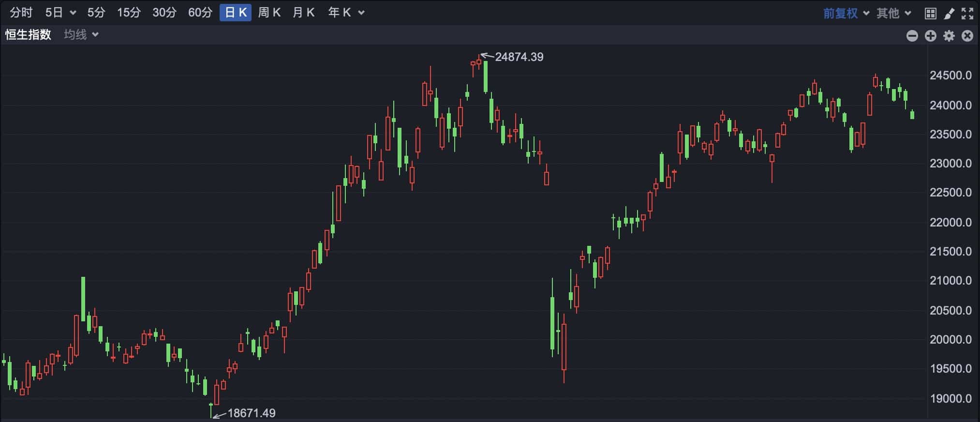Open the multi-chart grid layout
The image size is (980, 422).
click(x=930, y=13)
